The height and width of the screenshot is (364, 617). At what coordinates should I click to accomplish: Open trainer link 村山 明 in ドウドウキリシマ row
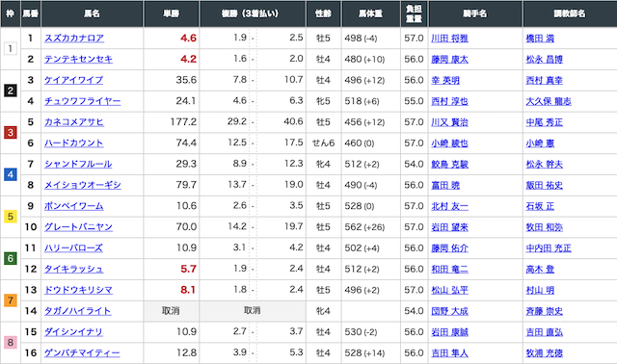click(x=540, y=291)
